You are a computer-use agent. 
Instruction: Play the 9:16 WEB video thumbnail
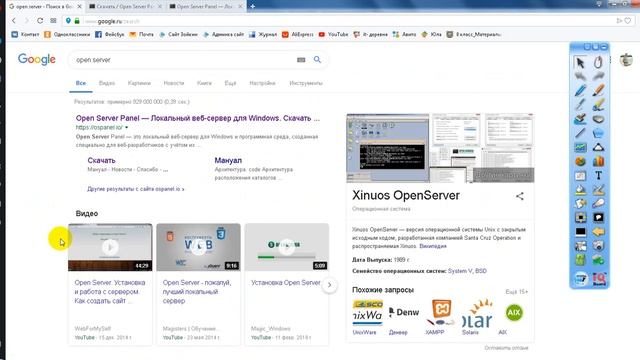198,247
